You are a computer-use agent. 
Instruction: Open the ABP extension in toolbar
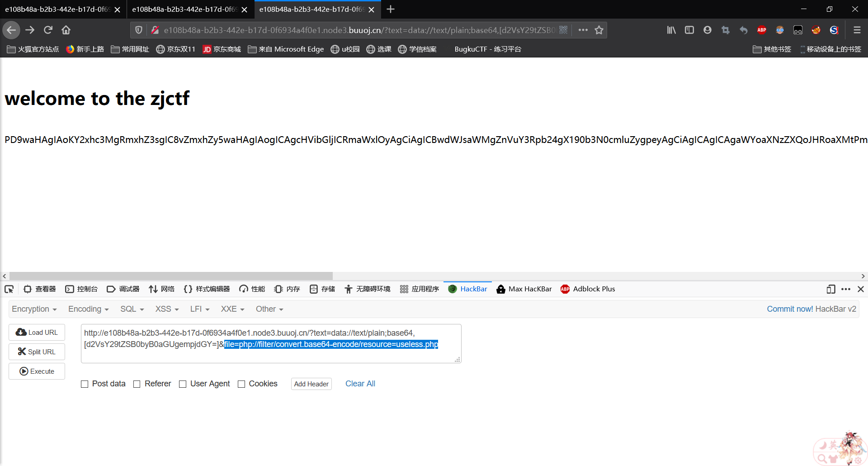click(762, 30)
